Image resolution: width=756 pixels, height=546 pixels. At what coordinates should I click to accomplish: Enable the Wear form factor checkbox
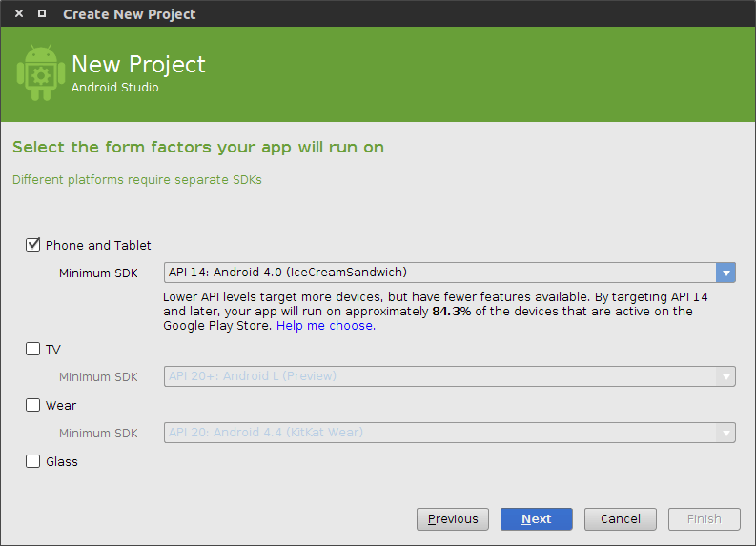pyautogui.click(x=32, y=405)
